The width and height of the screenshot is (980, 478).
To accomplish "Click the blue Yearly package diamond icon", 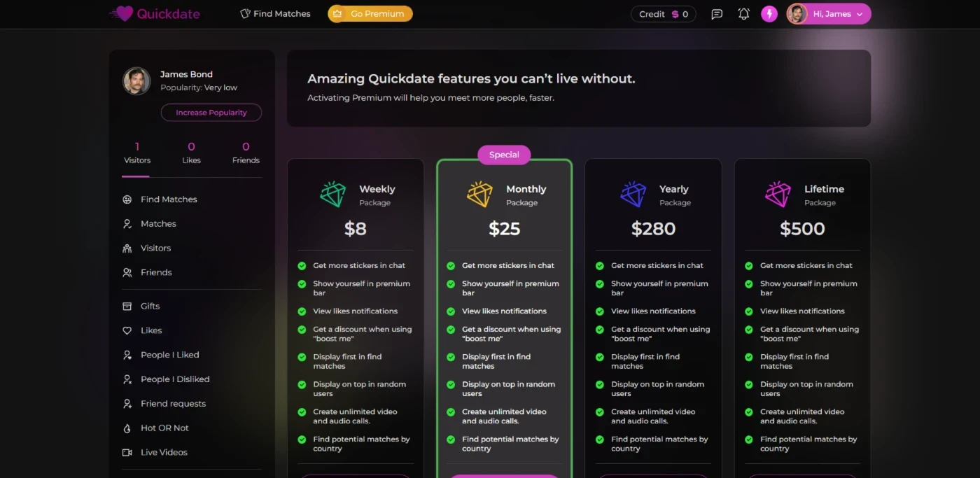I will click(633, 195).
